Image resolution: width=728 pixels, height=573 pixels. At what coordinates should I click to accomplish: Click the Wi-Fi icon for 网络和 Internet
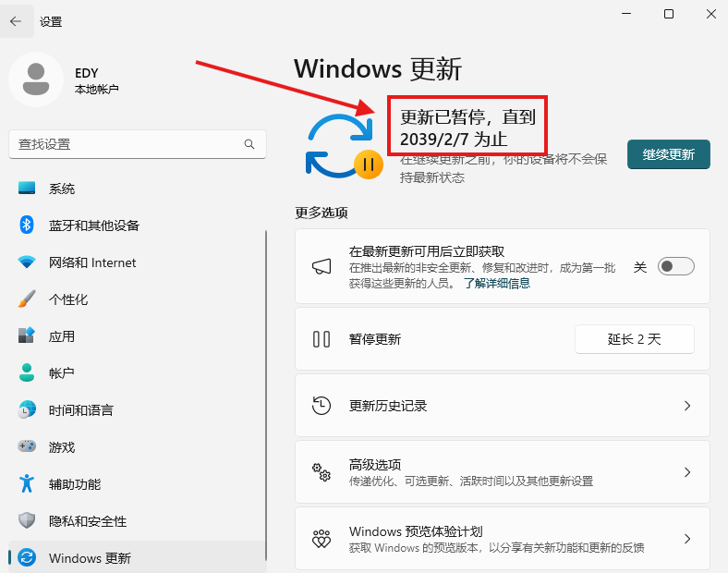(x=27, y=262)
